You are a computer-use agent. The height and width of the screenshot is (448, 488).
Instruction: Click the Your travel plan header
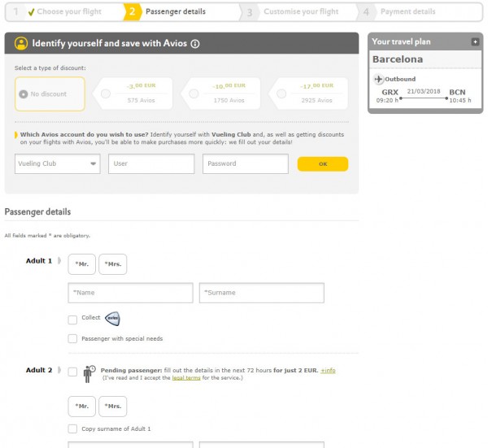pyautogui.click(x=401, y=41)
